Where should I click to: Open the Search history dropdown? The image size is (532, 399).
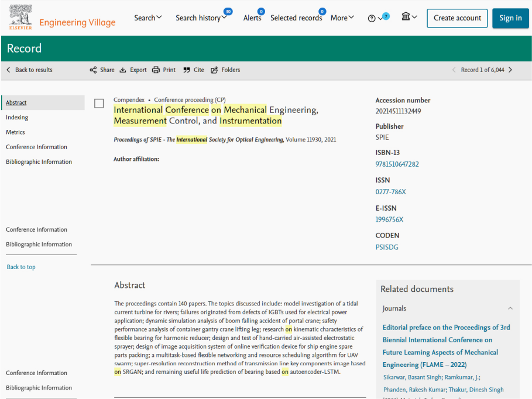[x=201, y=18]
